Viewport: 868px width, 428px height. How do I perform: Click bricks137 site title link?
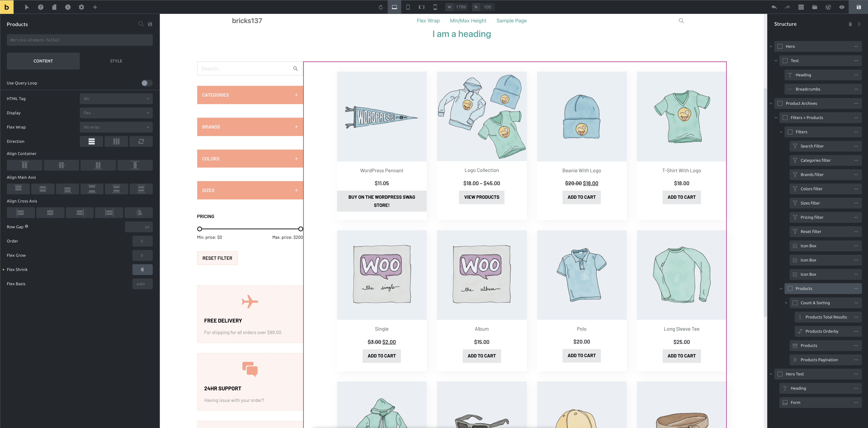247,21
